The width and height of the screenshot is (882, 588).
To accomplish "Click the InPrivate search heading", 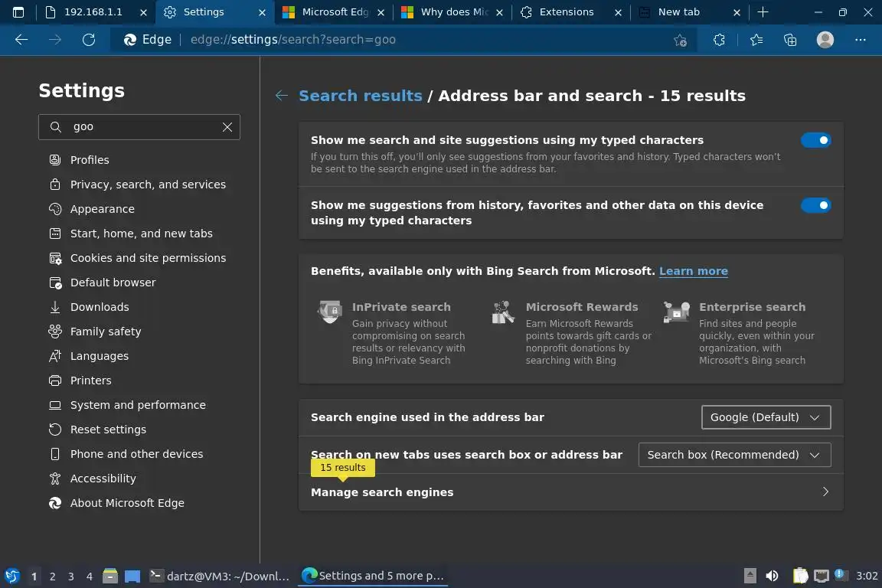I will [401, 307].
